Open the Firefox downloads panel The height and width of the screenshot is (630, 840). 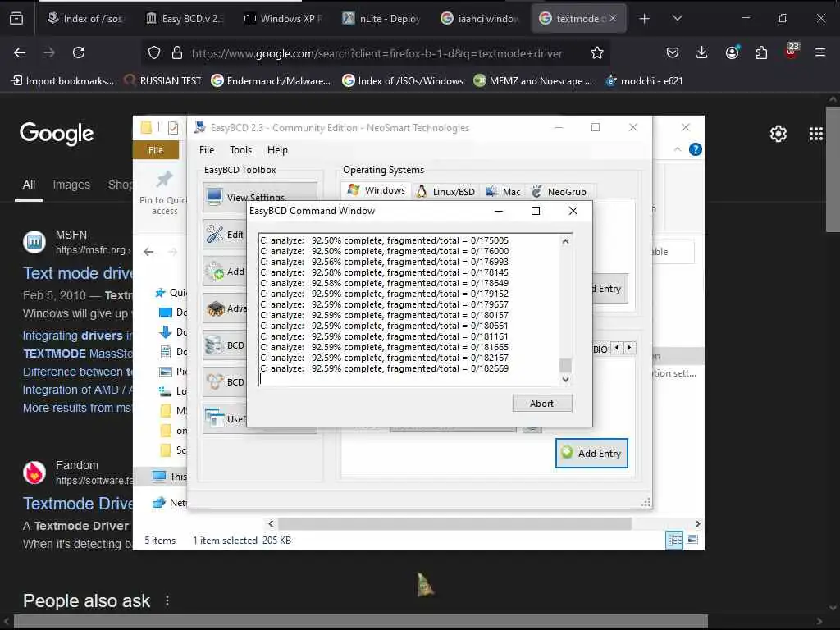click(x=702, y=52)
